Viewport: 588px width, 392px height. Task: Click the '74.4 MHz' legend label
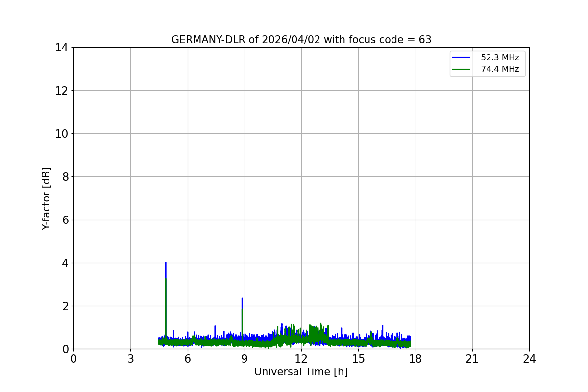[500, 69]
